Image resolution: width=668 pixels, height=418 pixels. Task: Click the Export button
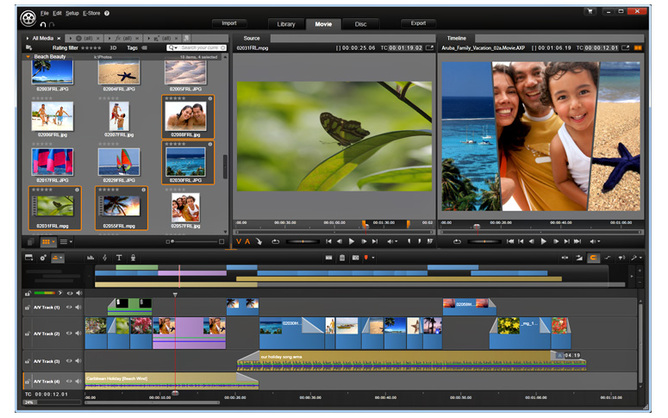[418, 23]
